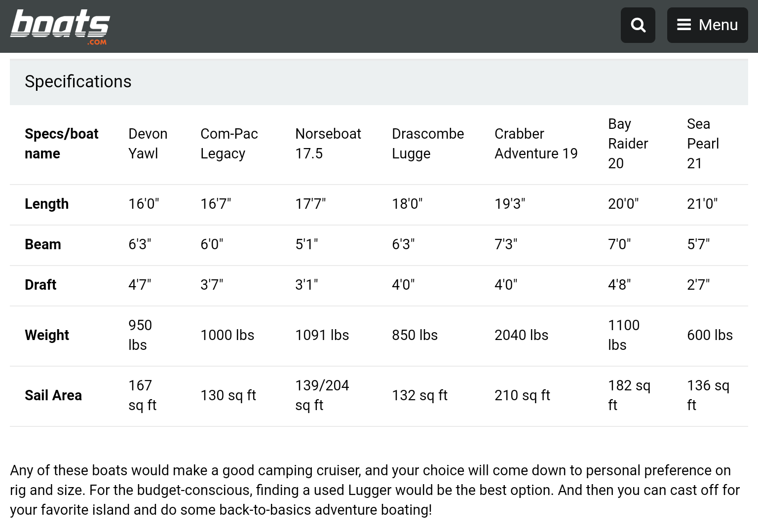Image resolution: width=758 pixels, height=532 pixels.
Task: Select the Devon Yawl column header
Action: point(148,144)
